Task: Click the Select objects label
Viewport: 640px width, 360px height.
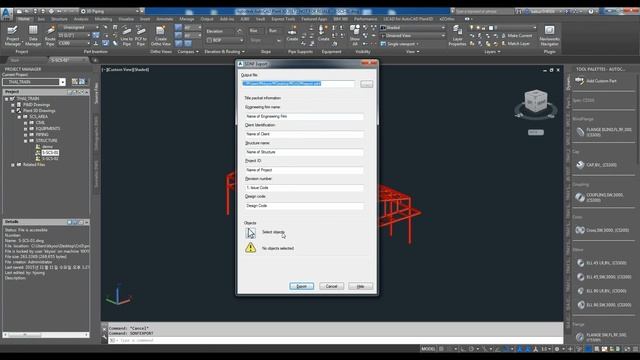Action: (x=273, y=232)
